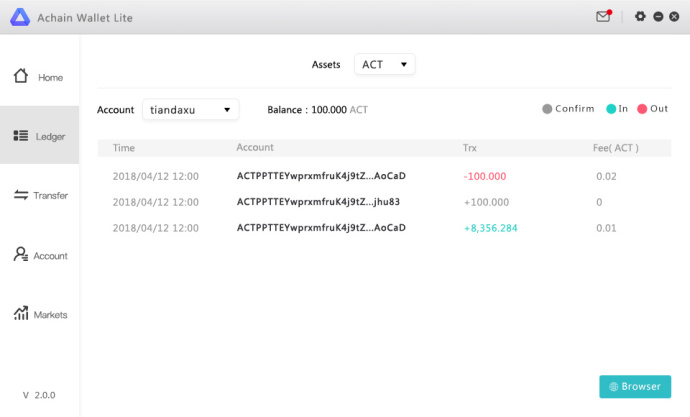
Task: Click the Balance : 100.000 ACT text
Action: 317,110
